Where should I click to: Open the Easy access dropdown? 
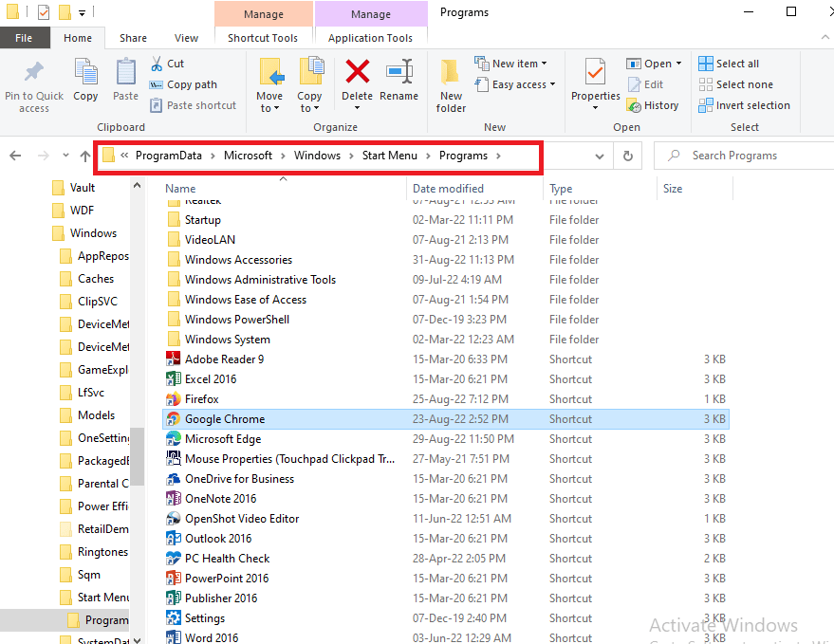pos(515,84)
